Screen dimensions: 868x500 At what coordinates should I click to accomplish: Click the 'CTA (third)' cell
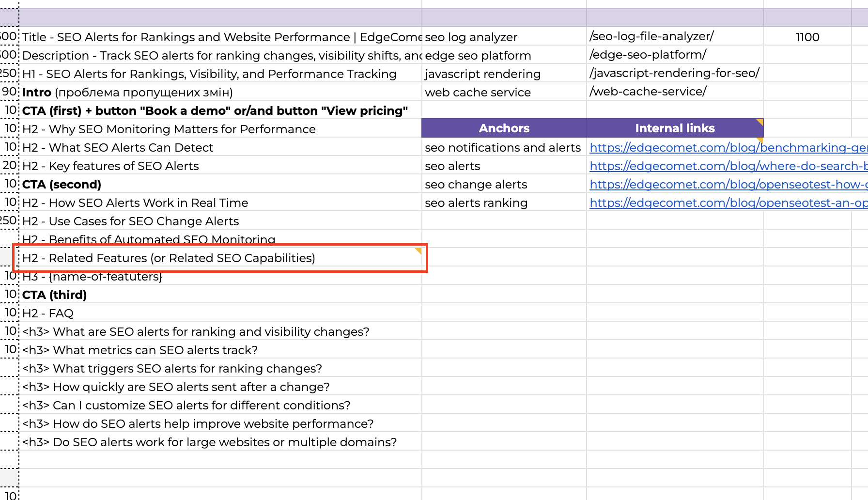220,295
